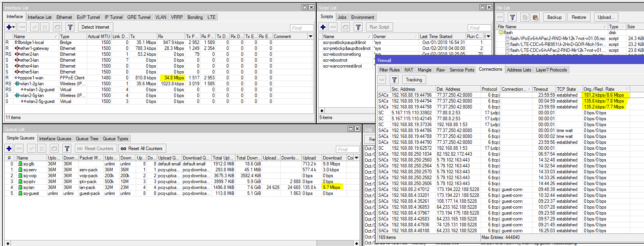The width and height of the screenshot is (644, 246).
Task: Open the column selector dropdown in Queue List
Action: pyautogui.click(x=356, y=158)
